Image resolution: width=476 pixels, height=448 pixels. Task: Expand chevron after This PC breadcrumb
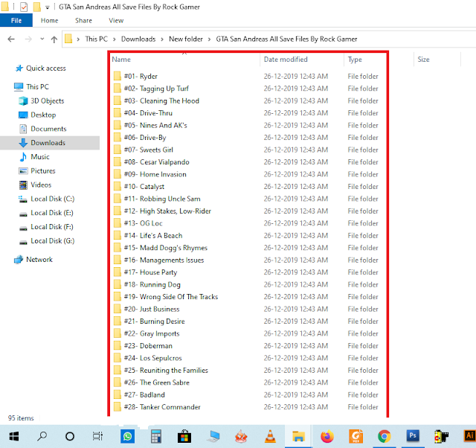[115, 39]
